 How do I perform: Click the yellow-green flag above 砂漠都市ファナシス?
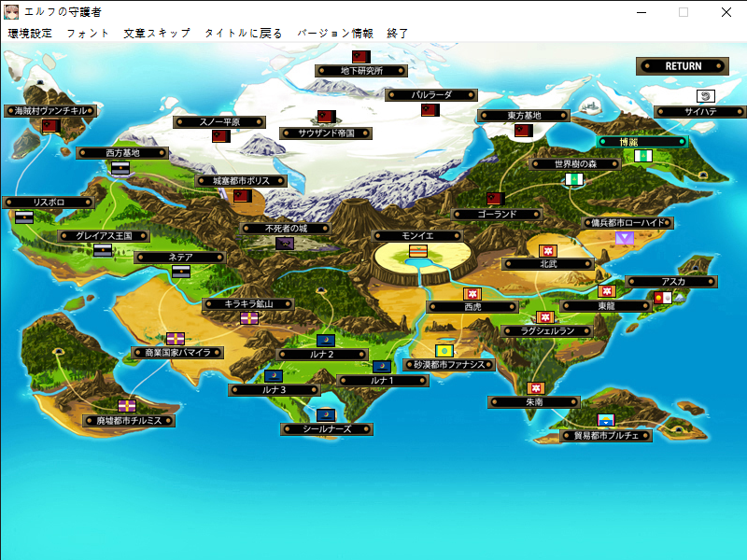tap(444, 351)
